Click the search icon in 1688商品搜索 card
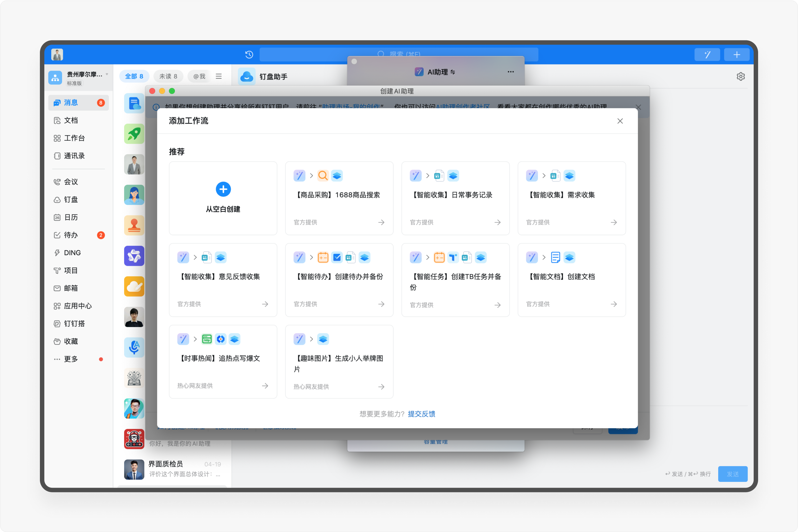This screenshot has height=532, width=798. pyautogui.click(x=323, y=175)
